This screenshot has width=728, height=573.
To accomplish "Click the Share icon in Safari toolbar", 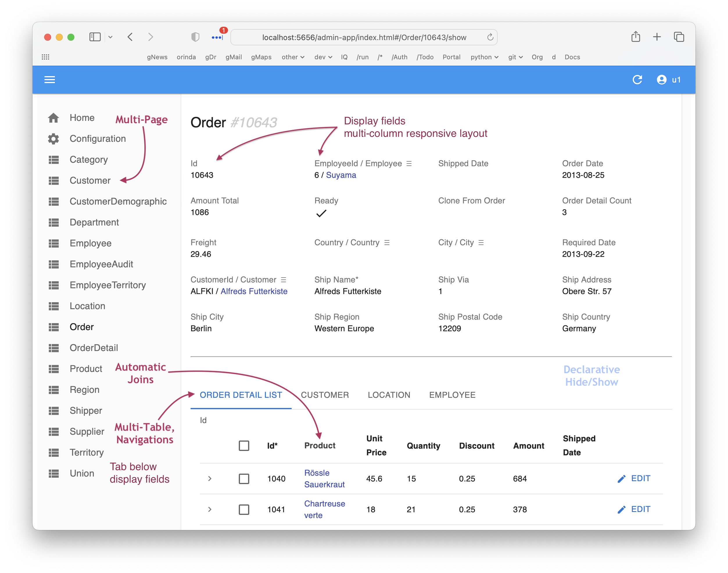I will [x=635, y=36].
